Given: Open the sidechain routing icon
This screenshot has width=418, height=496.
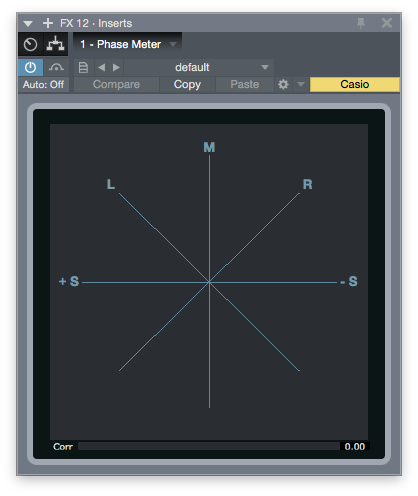Looking at the screenshot, I should click(x=56, y=44).
